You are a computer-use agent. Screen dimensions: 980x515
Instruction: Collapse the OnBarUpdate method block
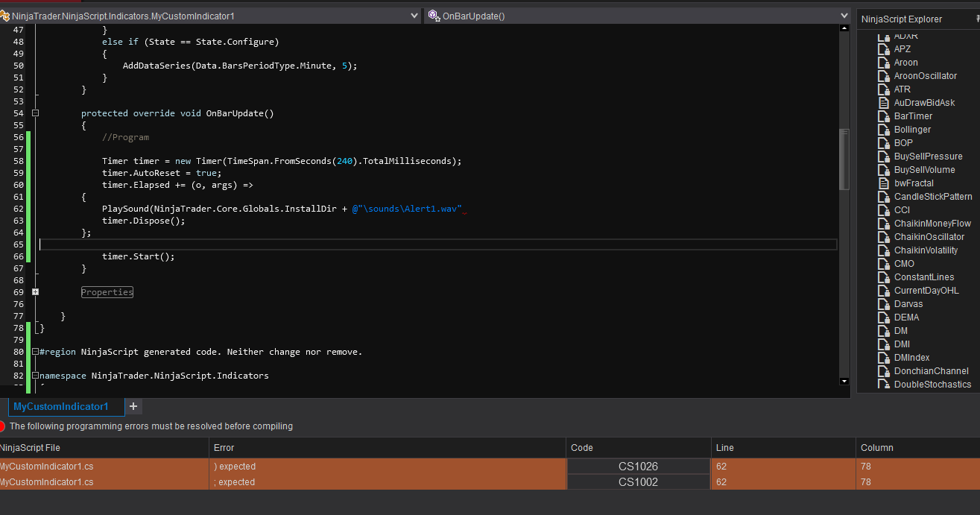click(x=35, y=113)
